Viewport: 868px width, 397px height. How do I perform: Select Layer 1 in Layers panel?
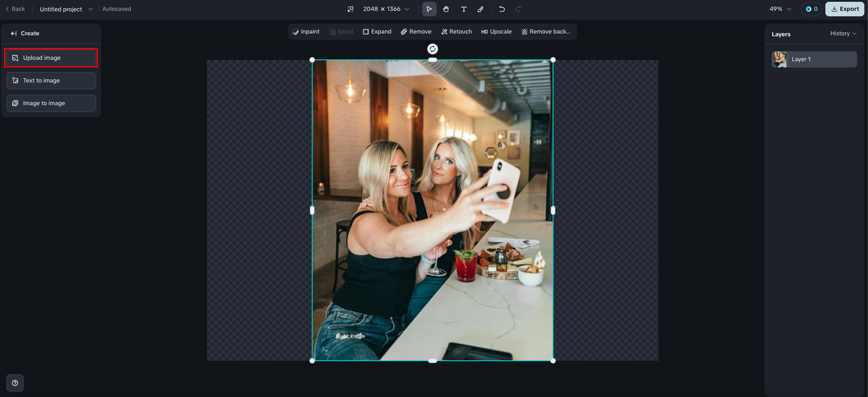point(814,59)
